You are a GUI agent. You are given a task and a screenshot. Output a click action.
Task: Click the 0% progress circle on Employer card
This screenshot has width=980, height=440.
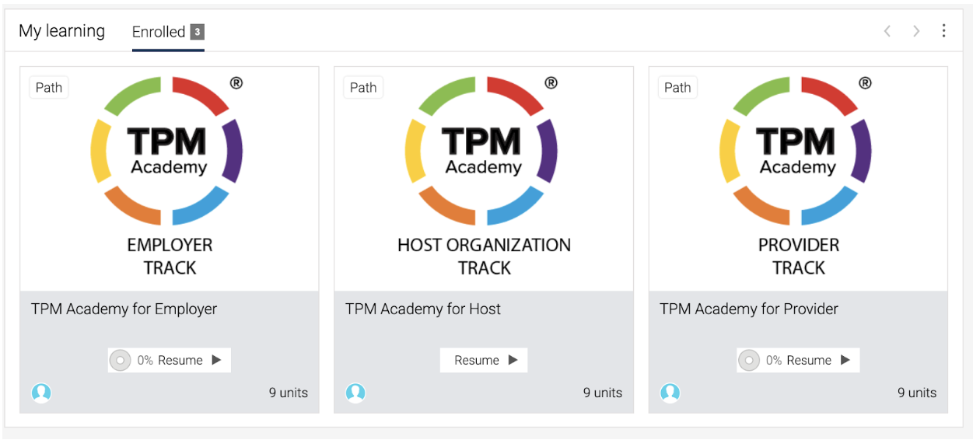pos(120,360)
